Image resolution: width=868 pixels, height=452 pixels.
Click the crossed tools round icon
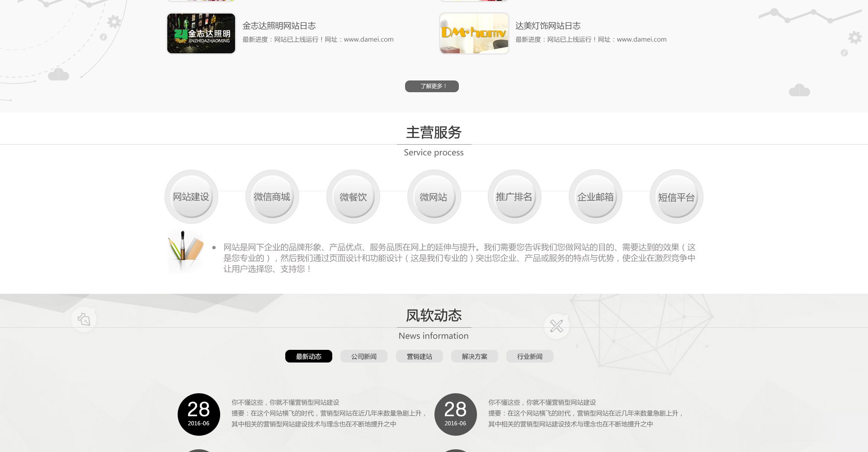click(x=557, y=326)
